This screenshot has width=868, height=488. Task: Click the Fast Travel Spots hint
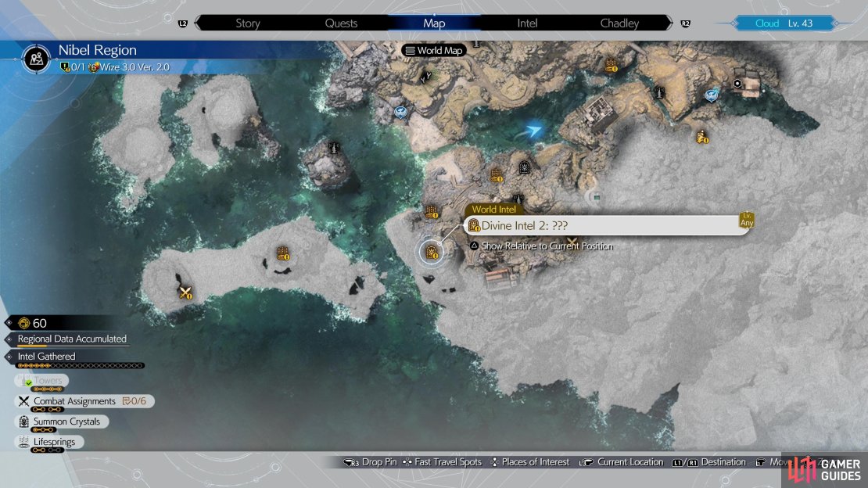tap(442, 462)
